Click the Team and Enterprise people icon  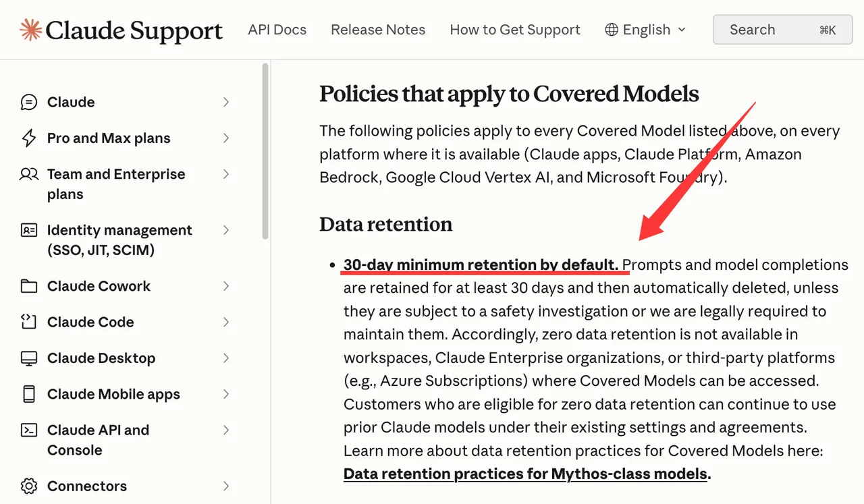[x=29, y=174]
